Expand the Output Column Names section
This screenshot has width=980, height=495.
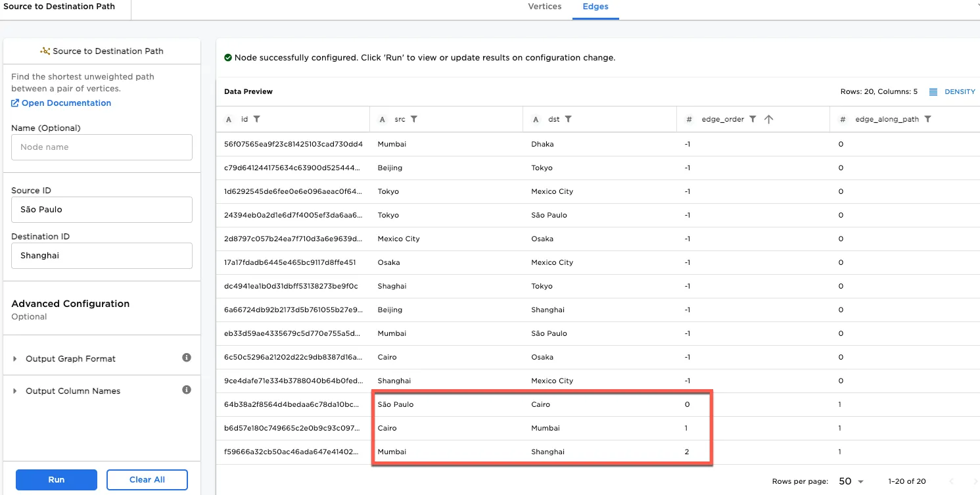tap(16, 391)
